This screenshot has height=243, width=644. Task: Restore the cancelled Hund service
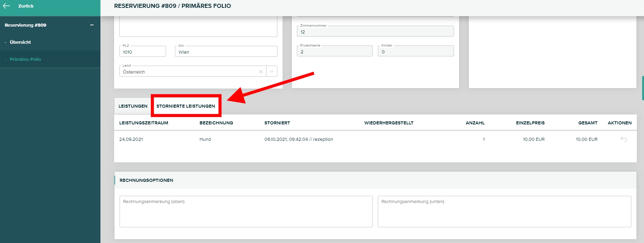coord(624,139)
